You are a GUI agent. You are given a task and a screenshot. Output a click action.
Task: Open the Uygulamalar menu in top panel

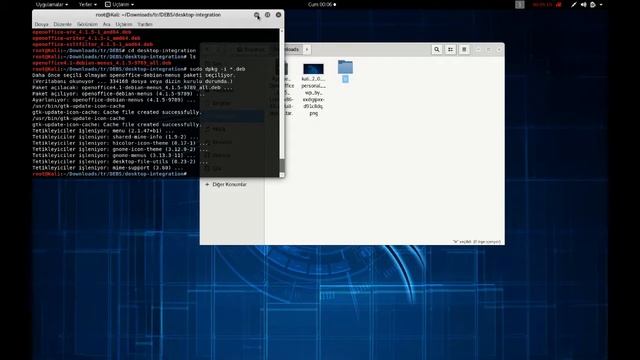click(52, 4)
